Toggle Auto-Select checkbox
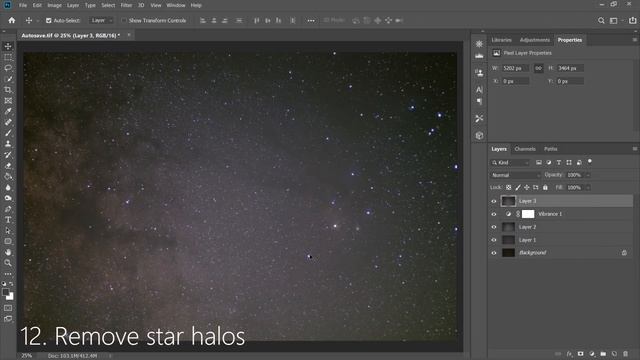The image size is (640, 360). [49, 20]
